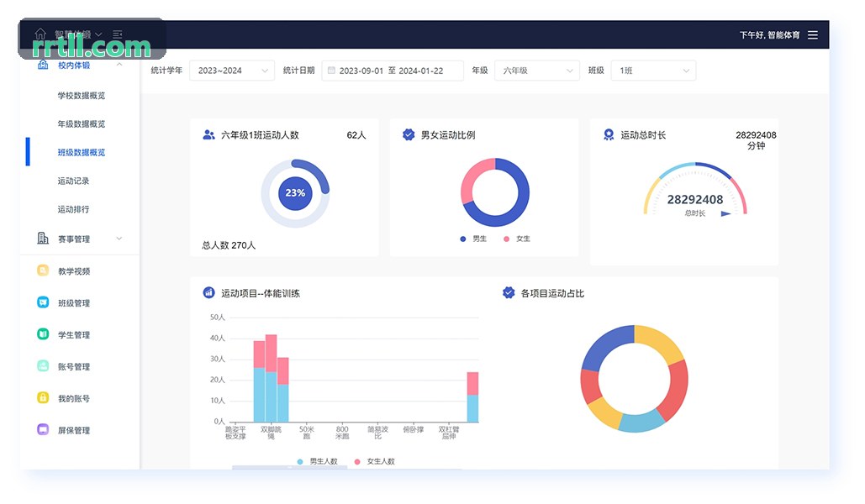The width and height of the screenshot is (865, 504).
Task: Open 运动记录 in sidebar
Action: click(73, 181)
